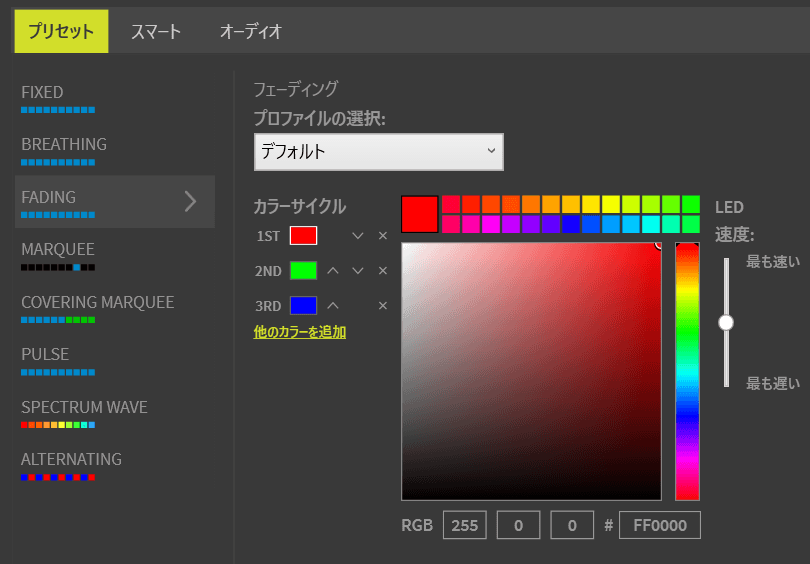Image resolution: width=810 pixels, height=564 pixels.
Task: Select the プリセット tab
Action: (x=61, y=32)
